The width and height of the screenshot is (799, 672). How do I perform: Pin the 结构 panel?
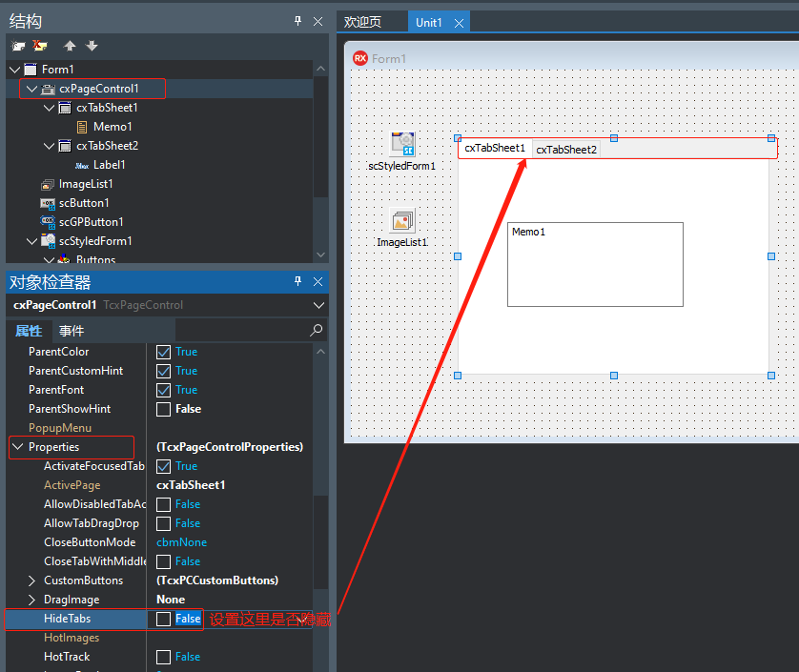[298, 21]
